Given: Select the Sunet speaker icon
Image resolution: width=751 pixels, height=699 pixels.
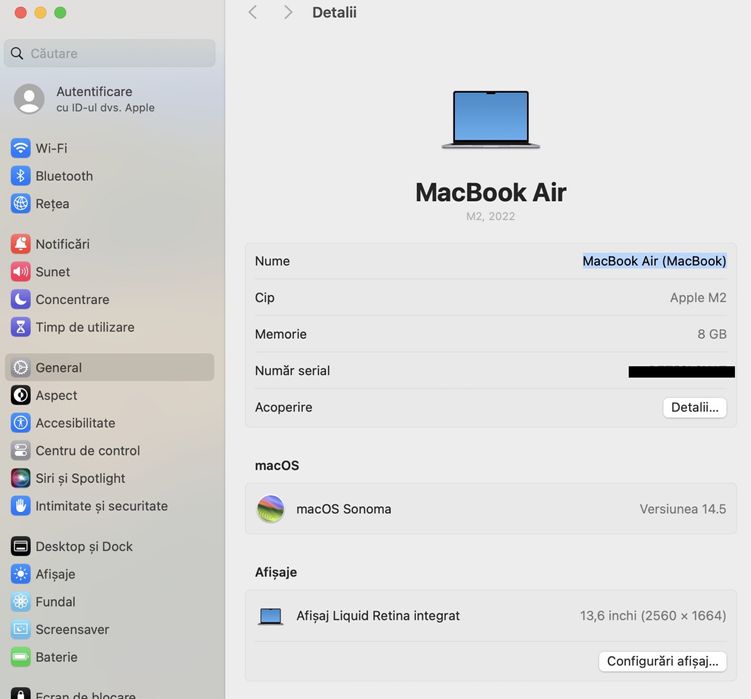Looking at the screenshot, I should (x=21, y=272).
